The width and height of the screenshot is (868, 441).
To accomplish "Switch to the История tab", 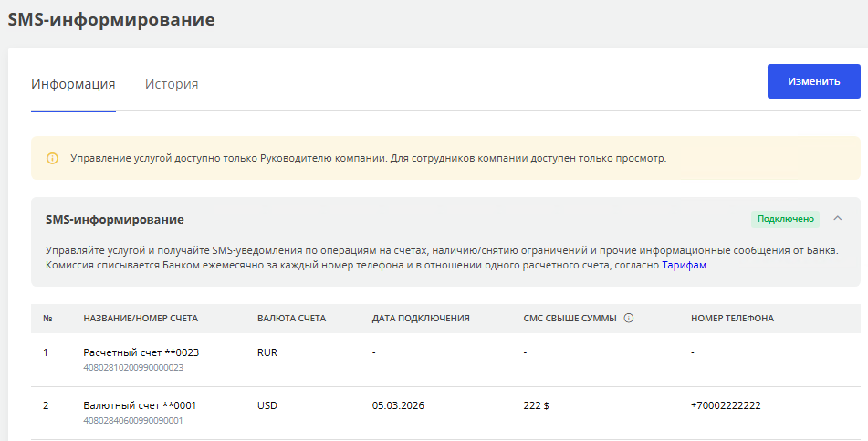I will coord(172,84).
